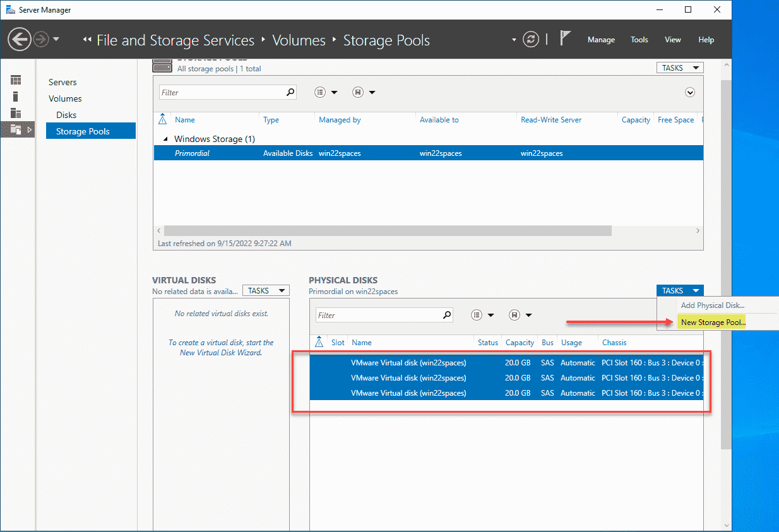Screen dimensions: 779x532
Task: Click File and Storage Services breadcrumb
Action: (x=175, y=40)
